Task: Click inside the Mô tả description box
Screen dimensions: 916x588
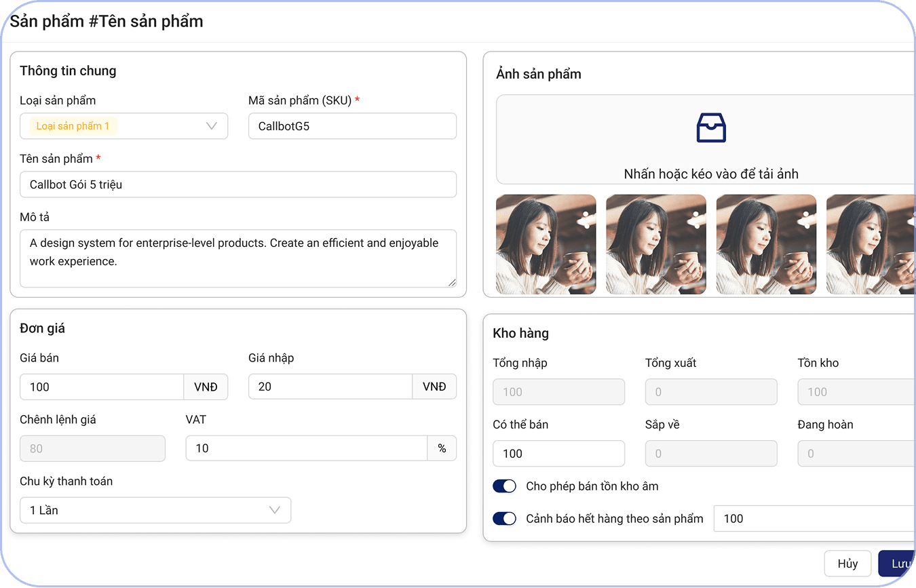Action: pyautogui.click(x=237, y=258)
